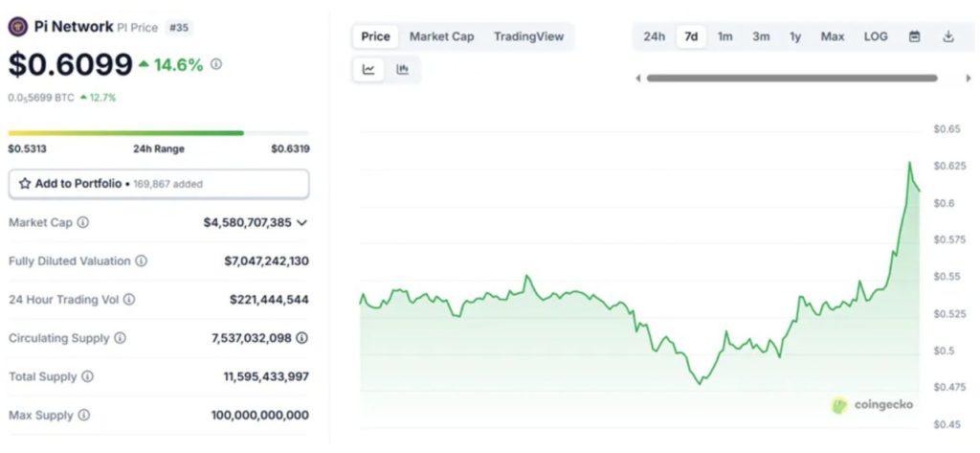The width and height of the screenshot is (980, 453).
Task: Click the info icon after Circulating Supply value
Action: [x=302, y=338]
